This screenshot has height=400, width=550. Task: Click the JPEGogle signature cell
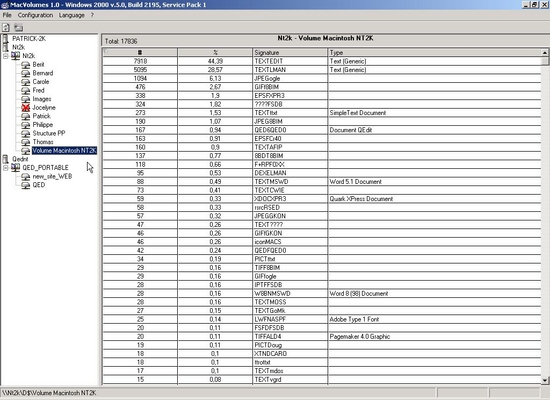(290, 78)
